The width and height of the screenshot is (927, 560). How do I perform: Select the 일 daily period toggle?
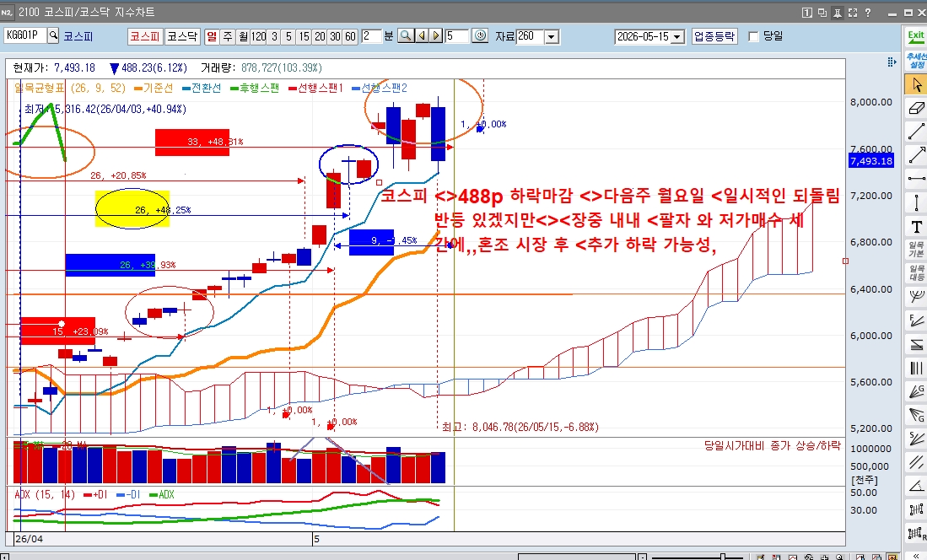coord(212,36)
